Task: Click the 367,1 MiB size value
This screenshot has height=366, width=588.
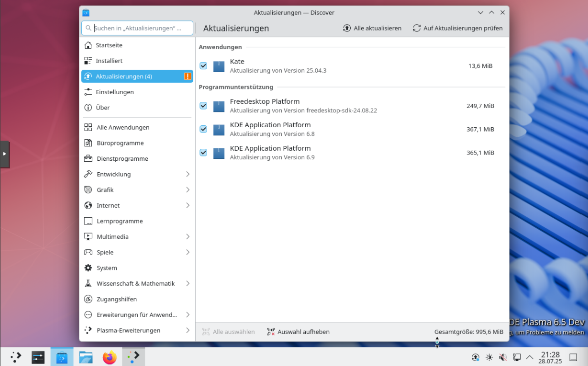Action: coord(480,129)
